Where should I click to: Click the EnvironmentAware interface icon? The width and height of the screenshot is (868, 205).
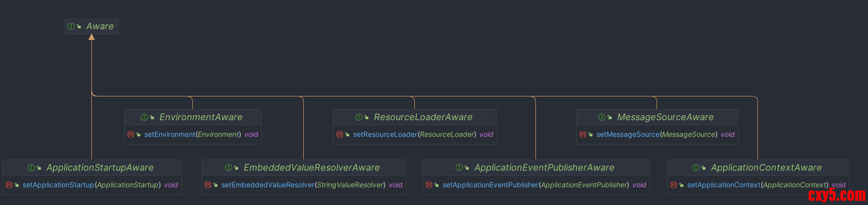(144, 117)
